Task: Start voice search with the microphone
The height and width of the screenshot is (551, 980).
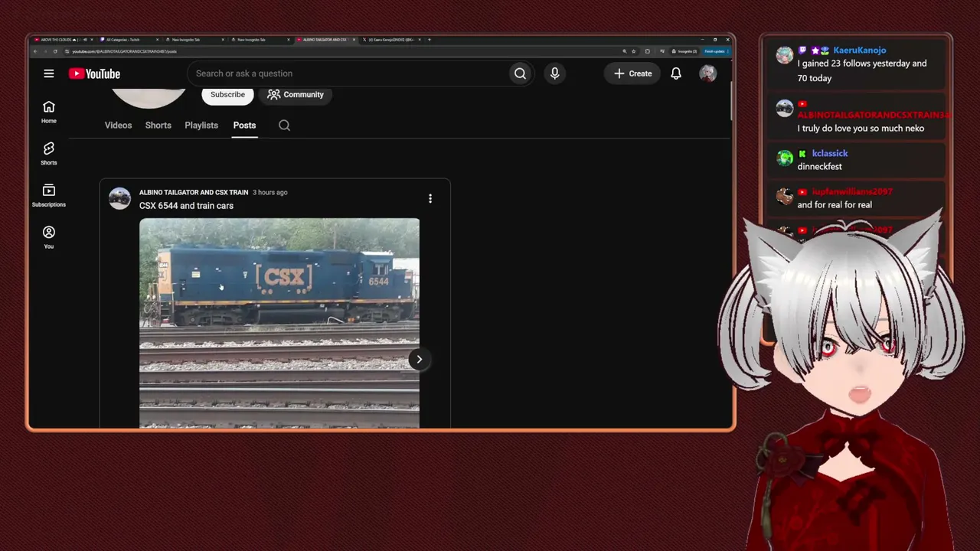Action: click(555, 73)
